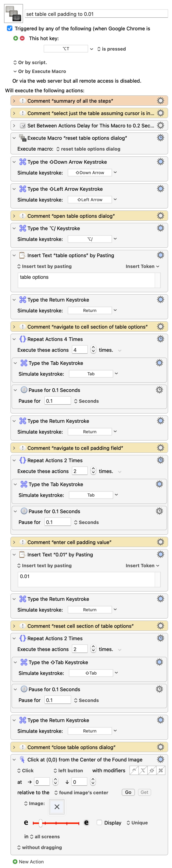Toggle the Shift modifier for click
The image size is (172, 868).
[x=152, y=771]
